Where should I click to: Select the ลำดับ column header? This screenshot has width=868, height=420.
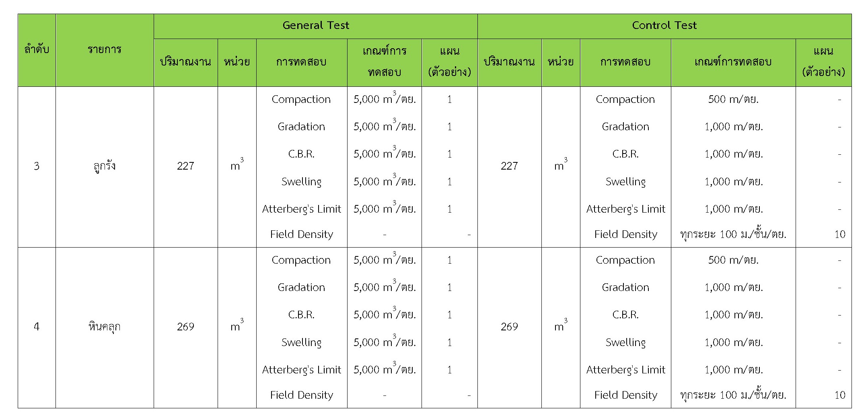tap(37, 50)
